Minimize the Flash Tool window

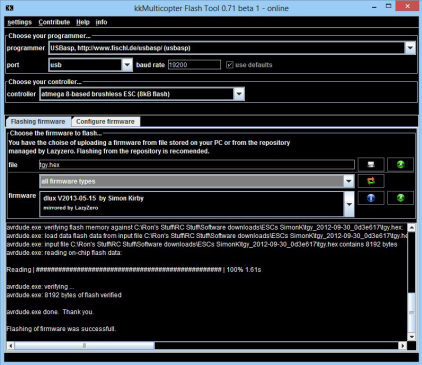[374, 7]
